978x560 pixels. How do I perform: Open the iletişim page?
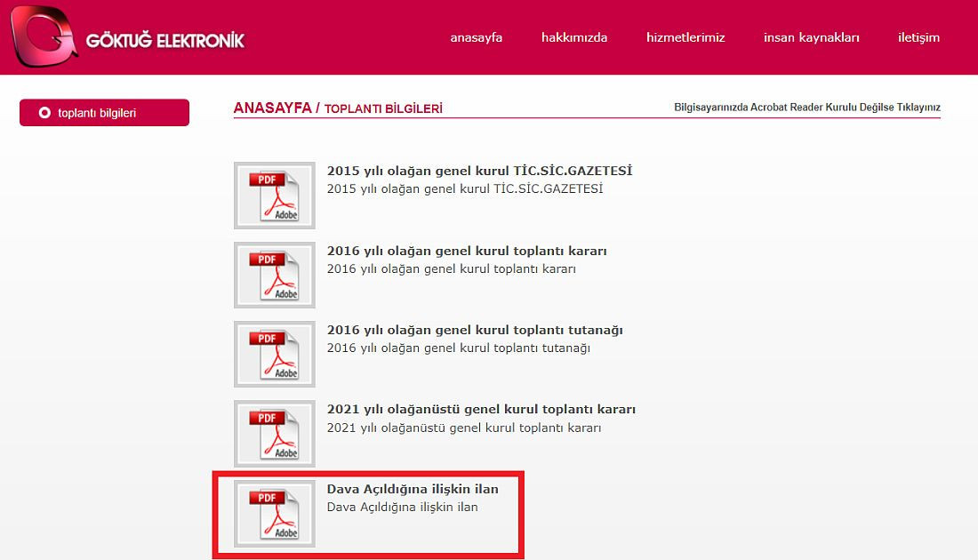click(918, 37)
